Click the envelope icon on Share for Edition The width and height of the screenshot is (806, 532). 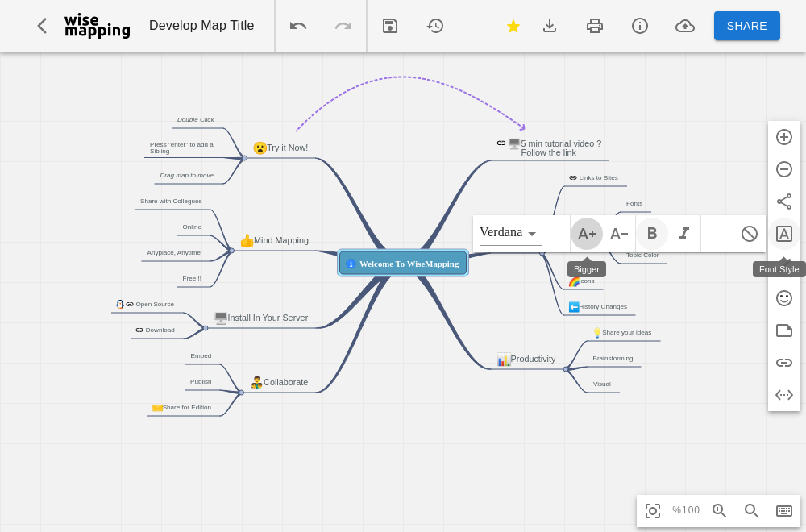[157, 408]
